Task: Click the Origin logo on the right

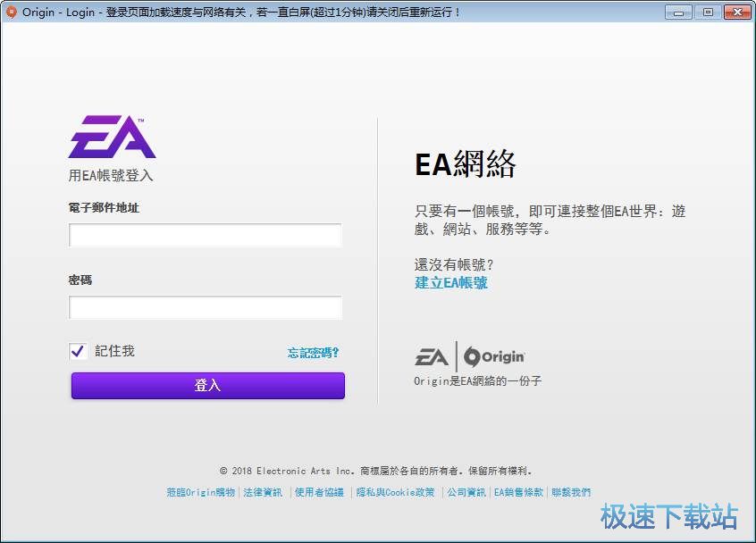Action: pos(494,356)
